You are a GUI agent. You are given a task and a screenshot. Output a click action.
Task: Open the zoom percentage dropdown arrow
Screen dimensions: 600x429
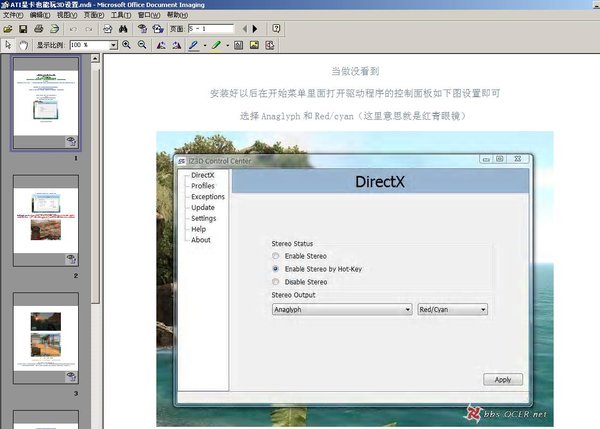point(113,45)
